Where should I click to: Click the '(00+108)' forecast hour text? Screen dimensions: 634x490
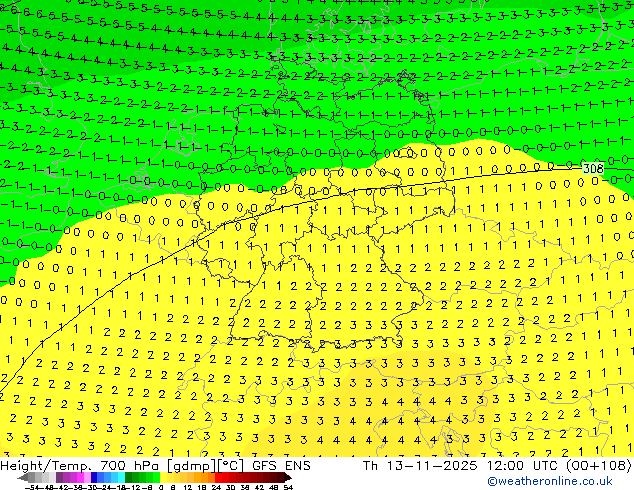598,465
